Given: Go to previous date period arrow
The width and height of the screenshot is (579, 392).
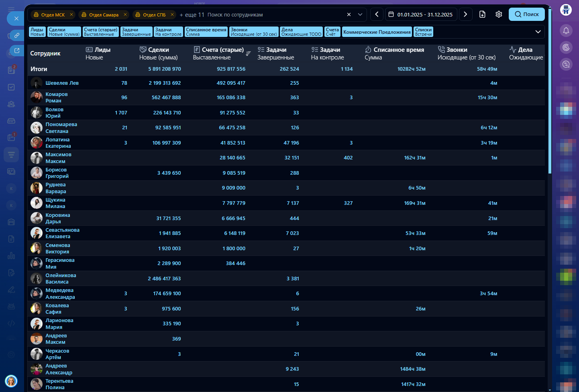Looking at the screenshot, I should pyautogui.click(x=377, y=14).
